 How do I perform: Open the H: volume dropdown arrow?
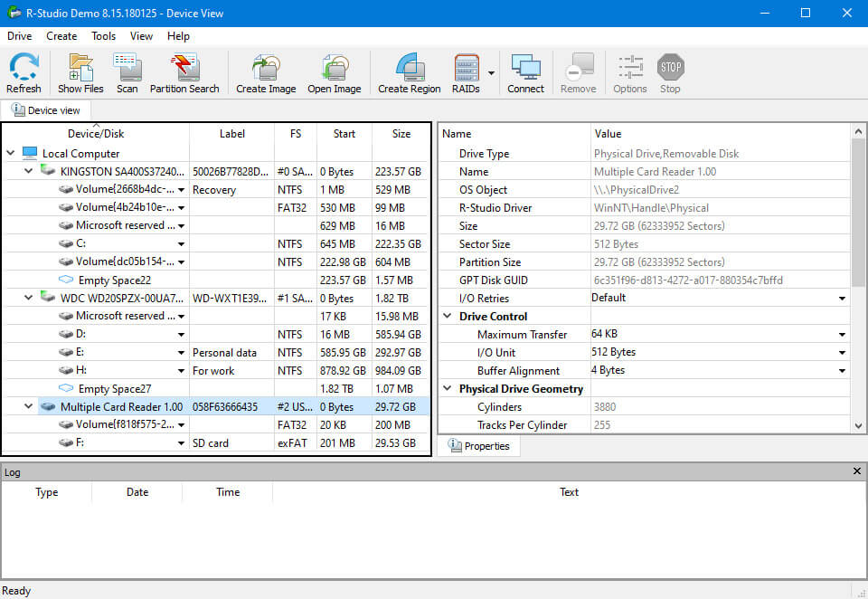click(181, 371)
